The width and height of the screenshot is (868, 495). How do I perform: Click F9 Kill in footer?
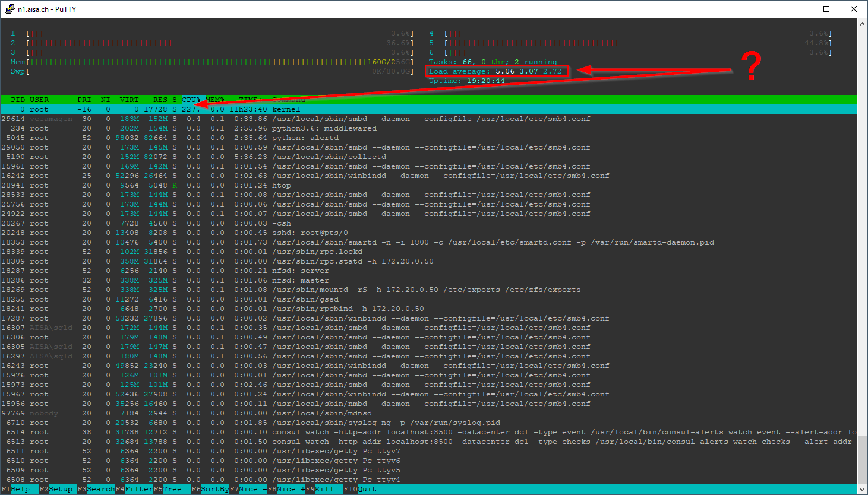[x=324, y=489]
